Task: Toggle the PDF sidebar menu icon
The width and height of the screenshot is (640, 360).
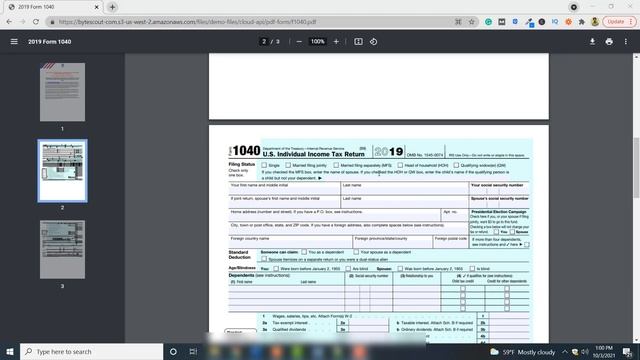Action: tap(14, 42)
